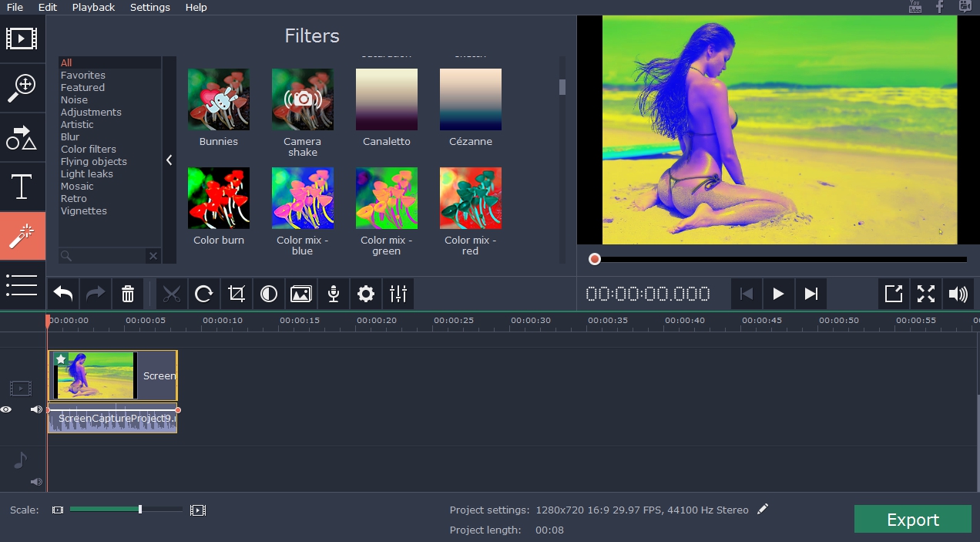Open the Shapes and callouts panel

[x=22, y=137]
